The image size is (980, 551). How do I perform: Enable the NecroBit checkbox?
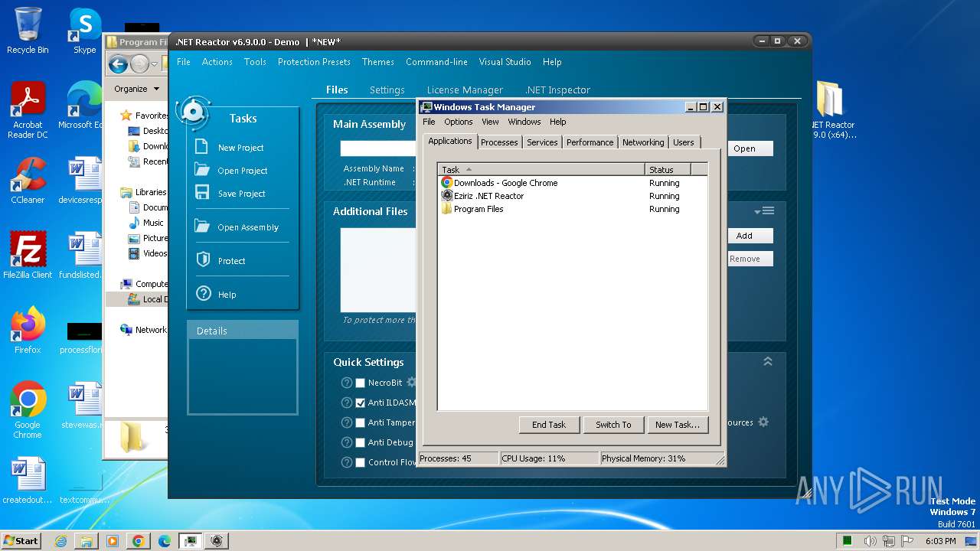[361, 383]
